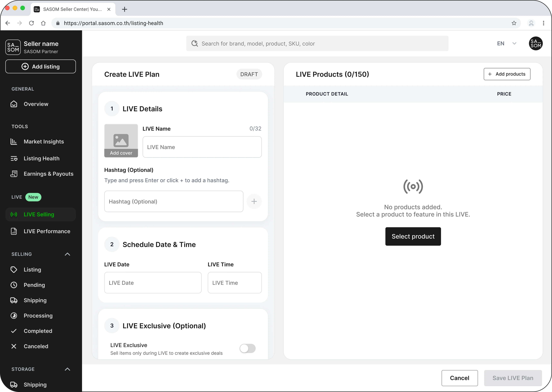Click the DRAFT status badge
Screen dimensions: 552x392
coord(249,74)
